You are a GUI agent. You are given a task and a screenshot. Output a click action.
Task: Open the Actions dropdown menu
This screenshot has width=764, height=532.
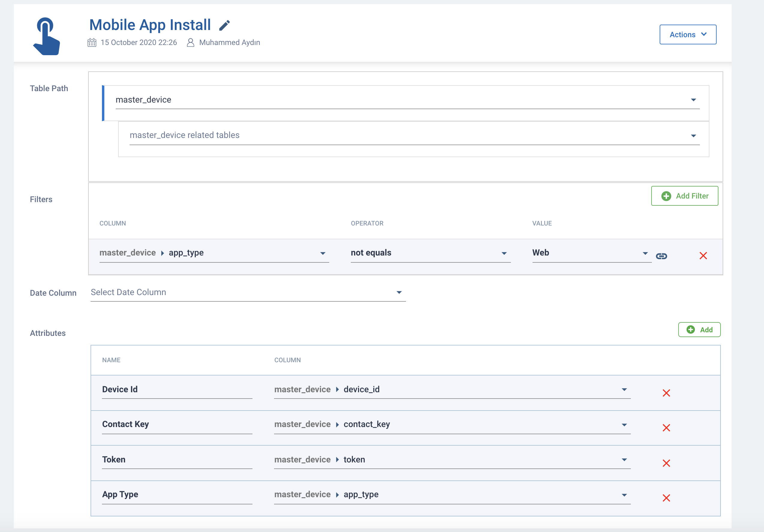click(688, 34)
